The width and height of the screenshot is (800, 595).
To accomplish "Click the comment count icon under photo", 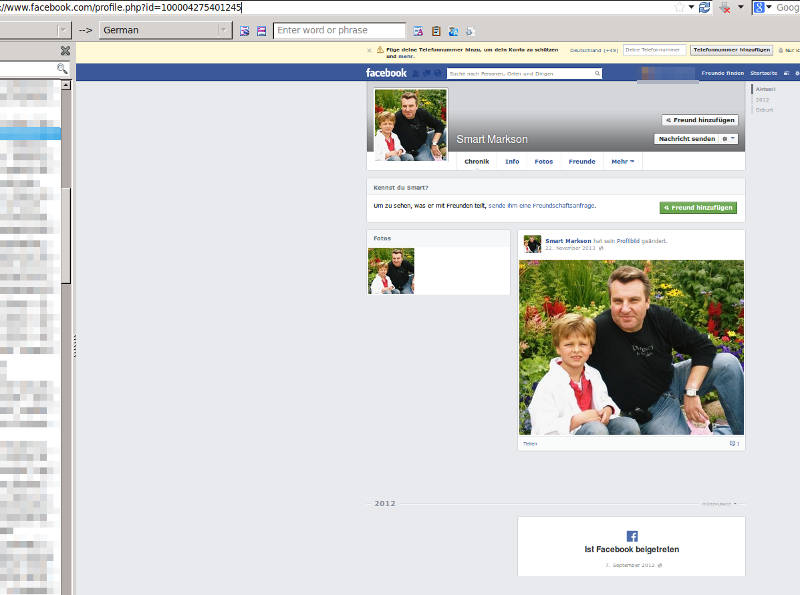I will pos(734,444).
